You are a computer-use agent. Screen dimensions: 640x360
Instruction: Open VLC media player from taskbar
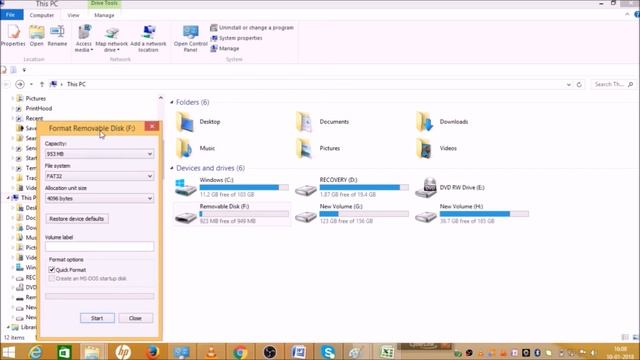211,352
